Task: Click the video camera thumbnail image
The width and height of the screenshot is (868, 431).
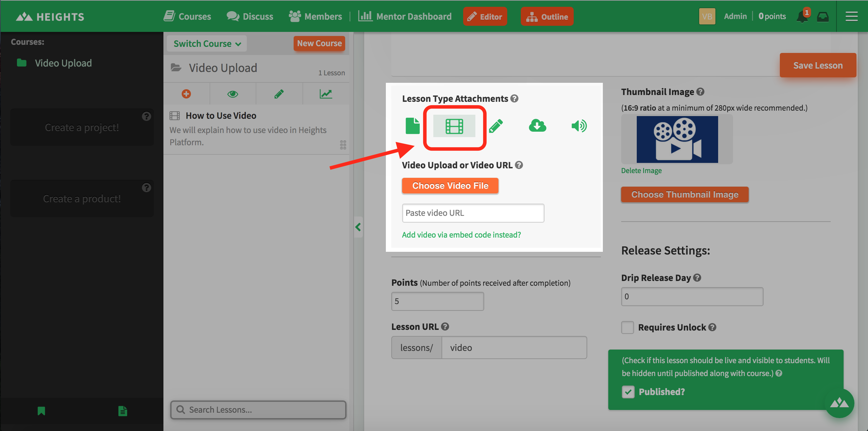Action: [x=677, y=139]
